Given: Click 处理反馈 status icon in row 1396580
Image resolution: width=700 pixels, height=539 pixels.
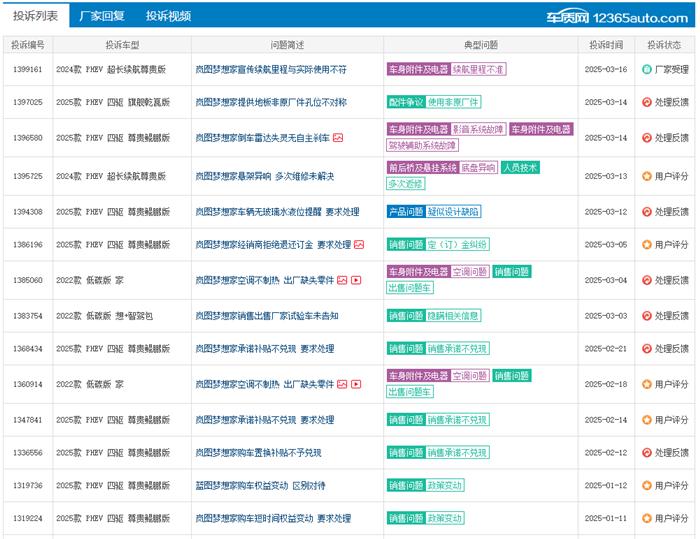Looking at the screenshot, I should point(646,138).
